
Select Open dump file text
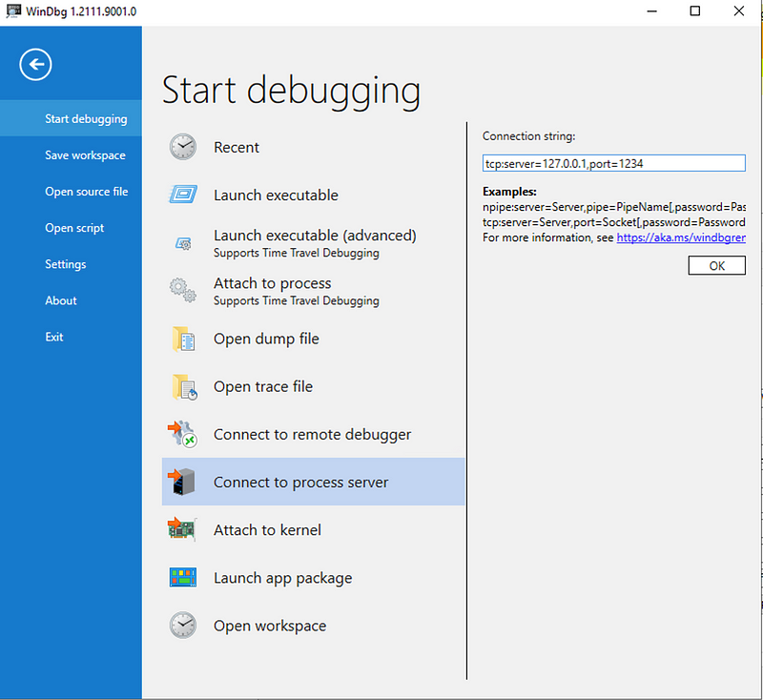point(266,339)
